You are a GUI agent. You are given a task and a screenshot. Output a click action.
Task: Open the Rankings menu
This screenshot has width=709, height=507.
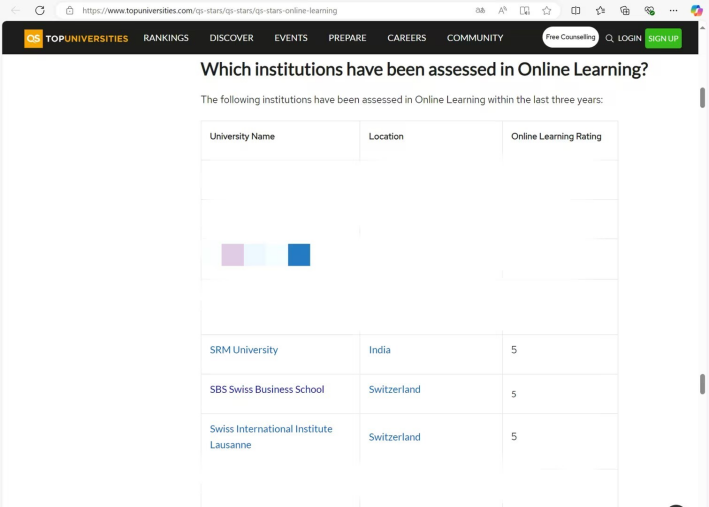pyautogui.click(x=166, y=38)
